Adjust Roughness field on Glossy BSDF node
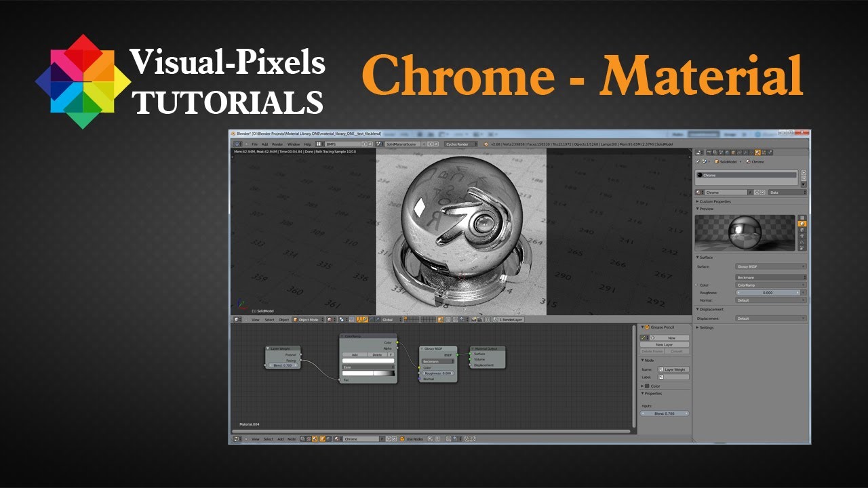Viewport: 868px width, 488px height. (x=437, y=373)
